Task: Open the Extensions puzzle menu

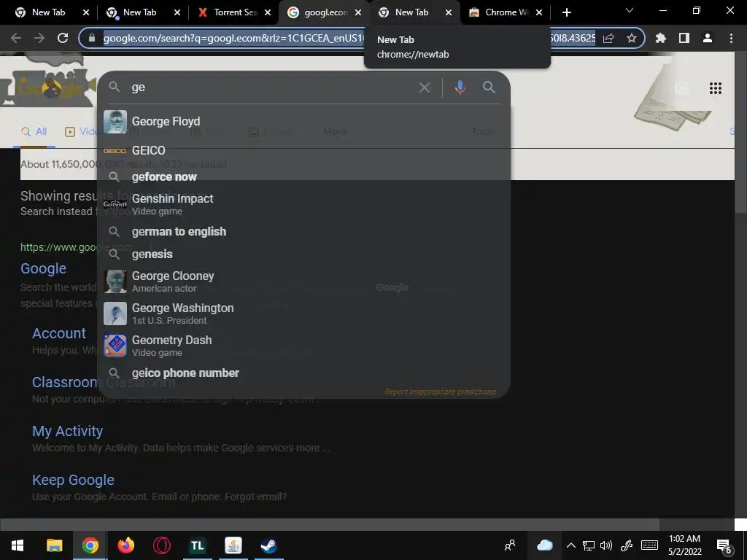Action: (660, 38)
